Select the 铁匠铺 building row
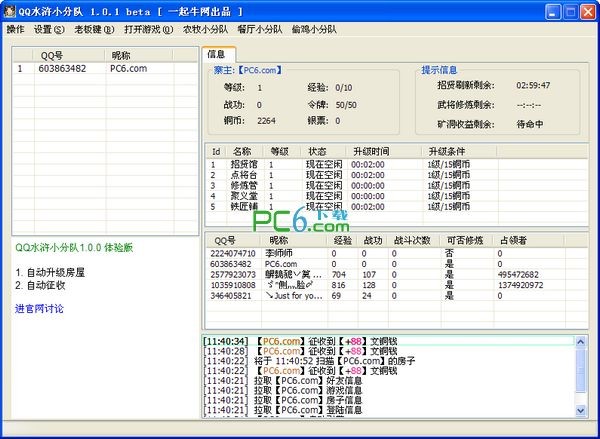Viewport: 600px width, 439px height. pyautogui.click(x=396, y=207)
